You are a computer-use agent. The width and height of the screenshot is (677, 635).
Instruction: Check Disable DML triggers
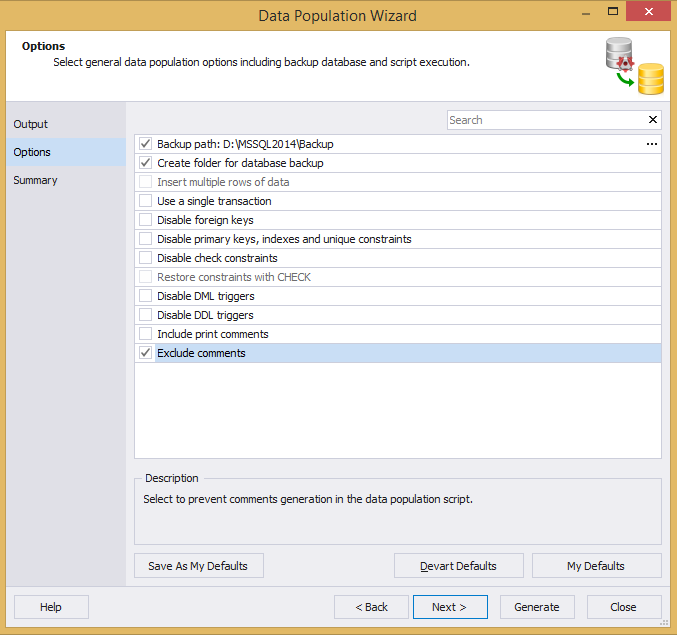(146, 296)
